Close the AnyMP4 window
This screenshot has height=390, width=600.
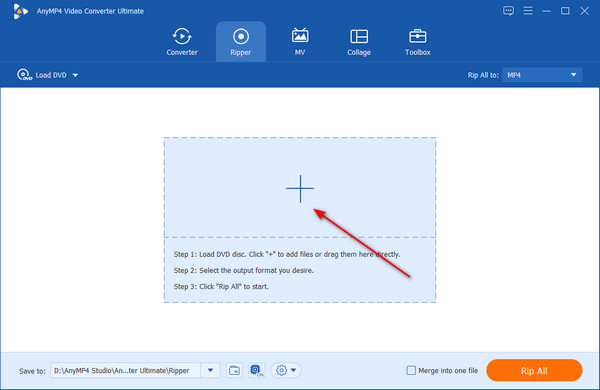pos(584,11)
